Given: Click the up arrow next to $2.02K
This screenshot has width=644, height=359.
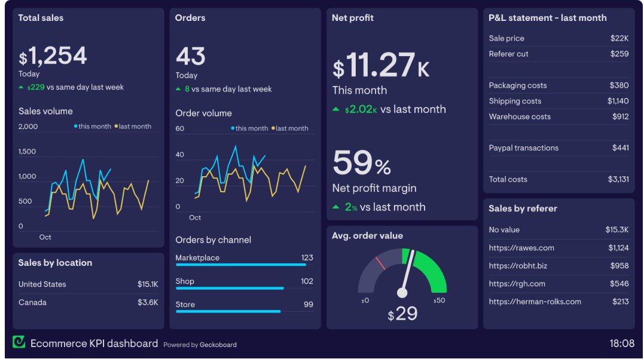Looking at the screenshot, I should click(336, 110).
